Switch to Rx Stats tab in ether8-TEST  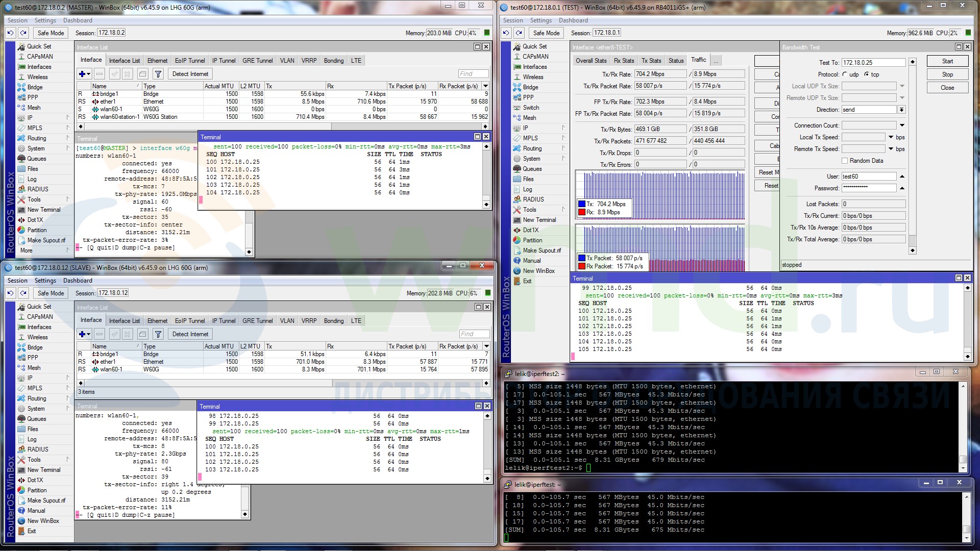[624, 61]
